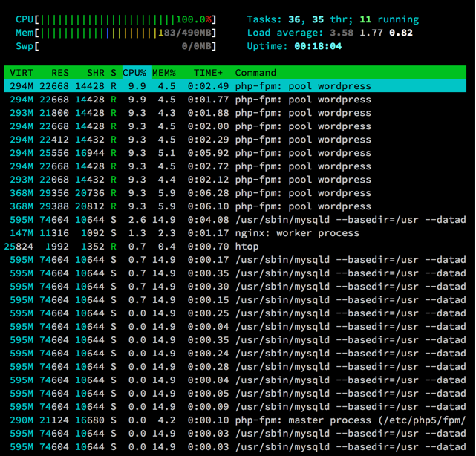Screen dimensions: 476x456
Task: Select the mysqld row with time 0:00.17
Action: point(235,260)
